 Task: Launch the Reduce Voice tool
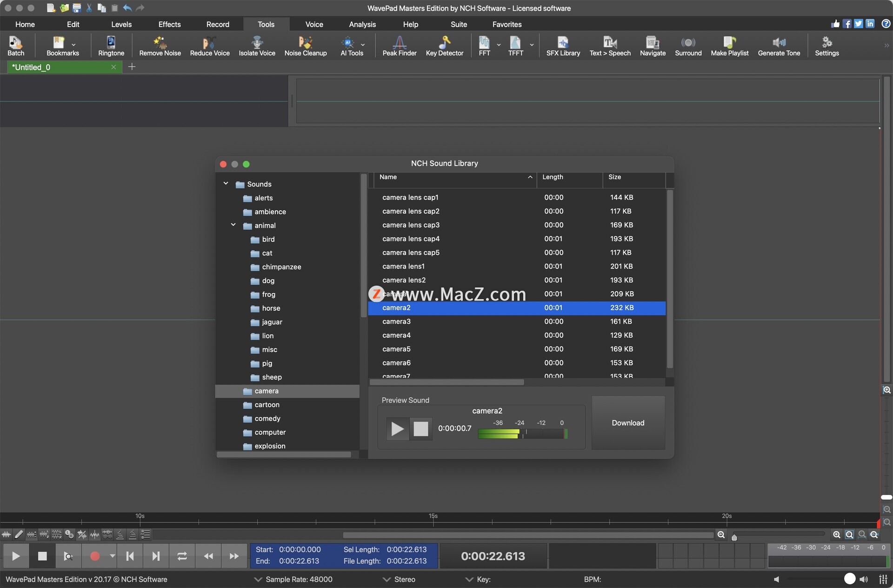tap(210, 46)
